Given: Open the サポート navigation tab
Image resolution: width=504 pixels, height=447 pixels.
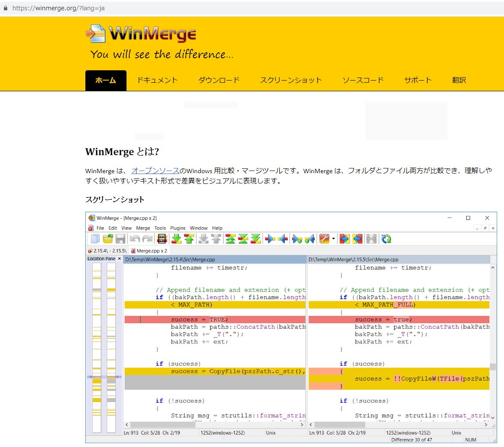Looking at the screenshot, I should click(x=418, y=80).
